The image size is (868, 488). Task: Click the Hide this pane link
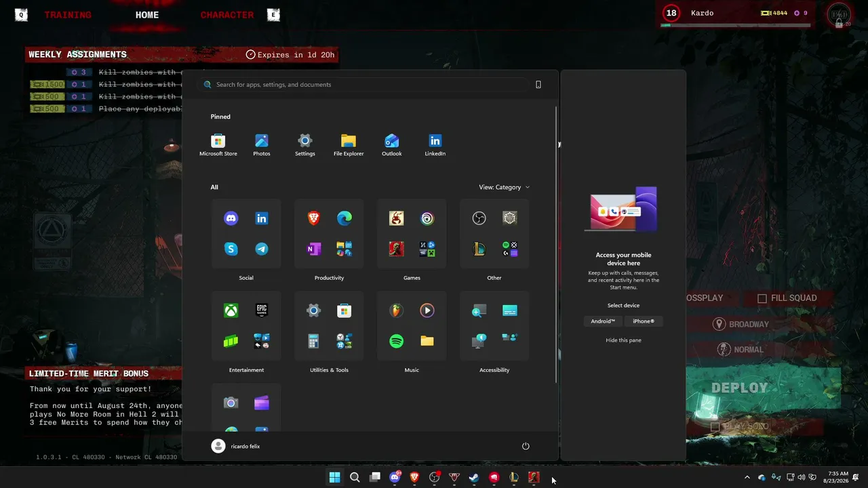[x=623, y=340]
